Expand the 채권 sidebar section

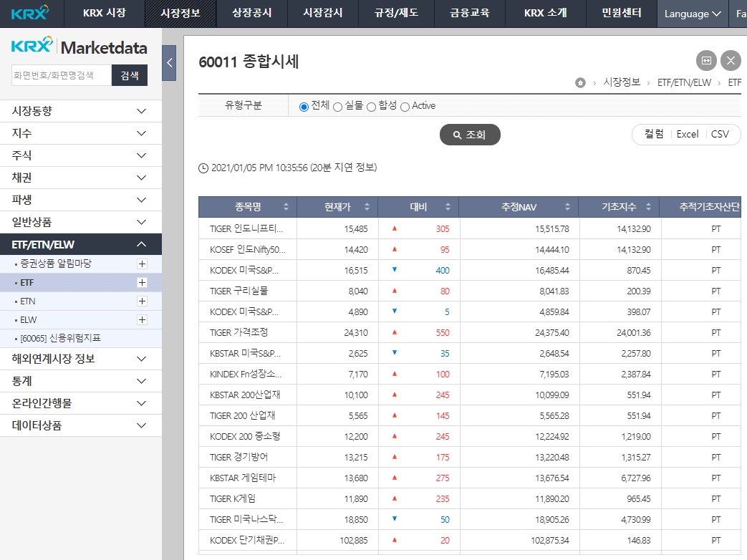[81, 178]
